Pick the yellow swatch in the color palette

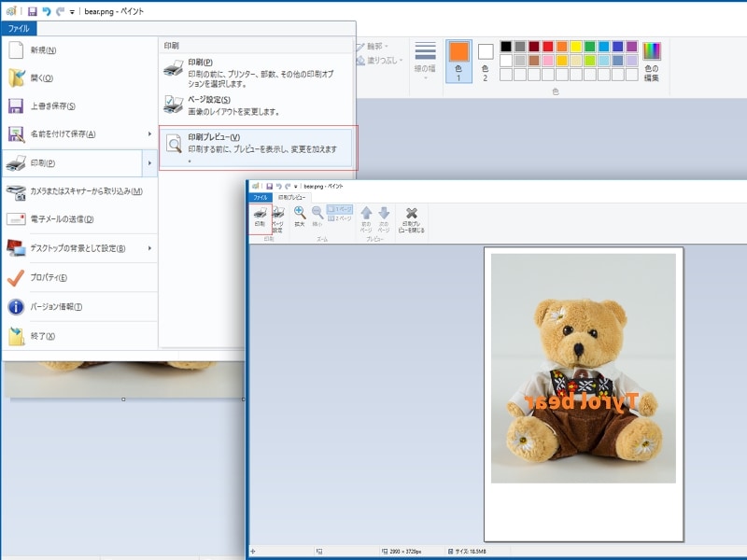point(576,46)
